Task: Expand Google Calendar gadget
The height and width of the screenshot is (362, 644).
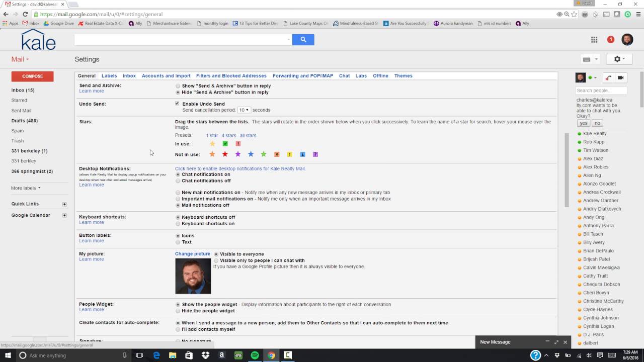Action: pyautogui.click(x=64, y=215)
